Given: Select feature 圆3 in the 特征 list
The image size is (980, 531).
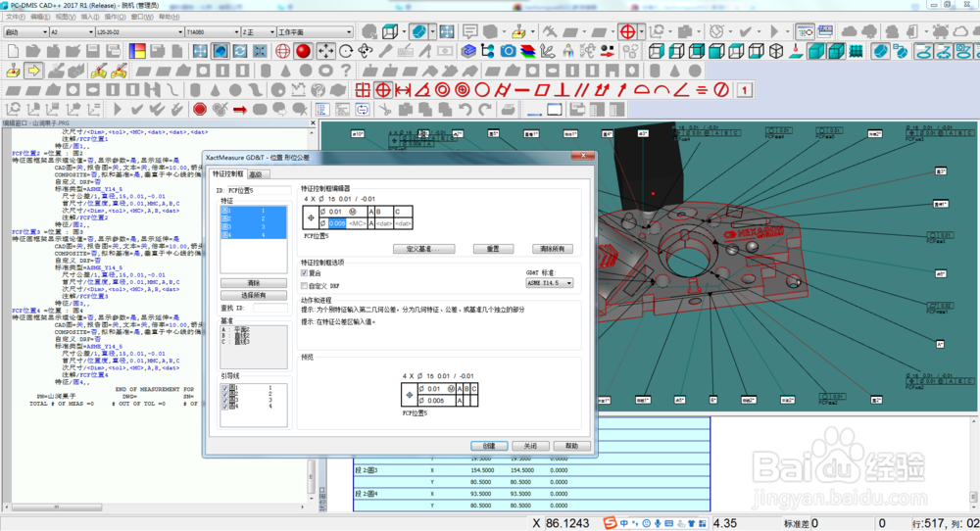Looking at the screenshot, I should click(254, 226).
